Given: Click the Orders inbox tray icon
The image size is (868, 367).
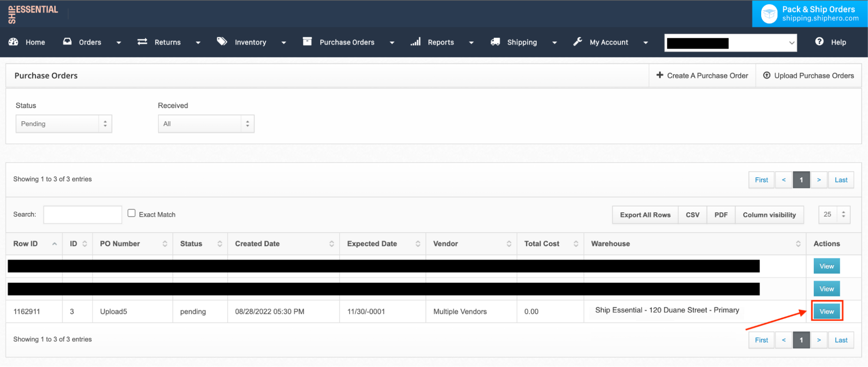Looking at the screenshot, I should (x=67, y=42).
